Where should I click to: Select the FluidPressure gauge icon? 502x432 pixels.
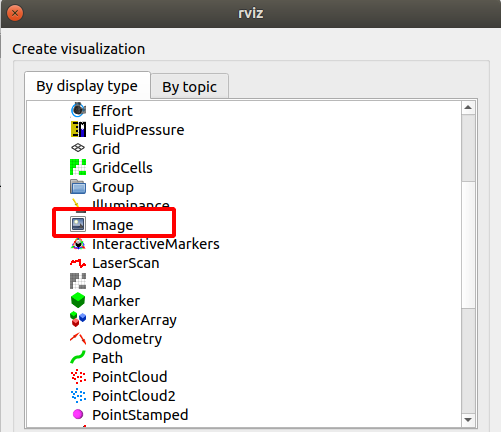78,129
